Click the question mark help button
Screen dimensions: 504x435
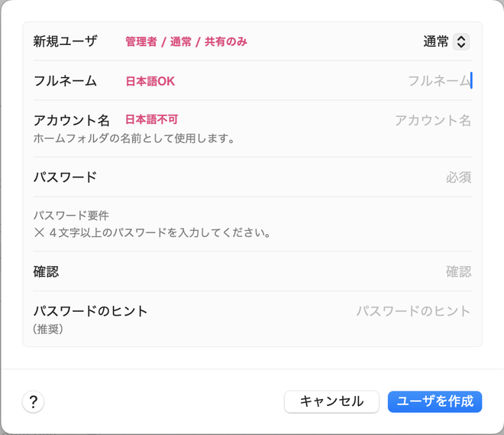(33, 402)
